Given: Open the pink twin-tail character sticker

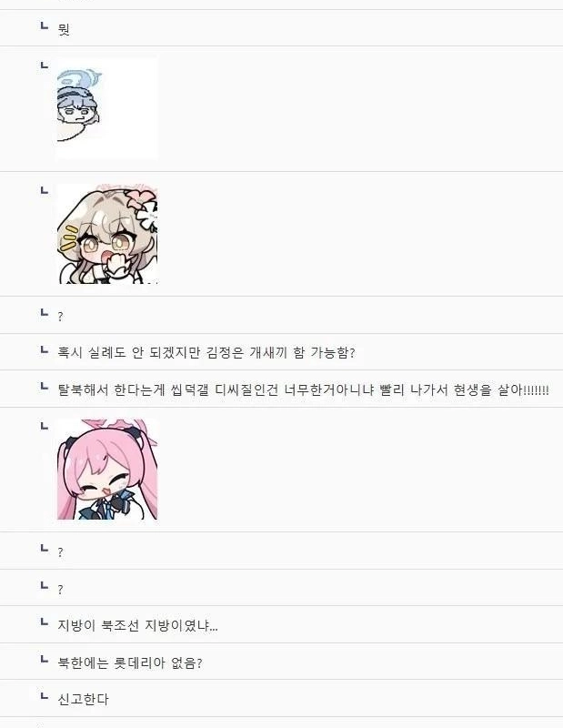Looking at the screenshot, I should [107, 470].
